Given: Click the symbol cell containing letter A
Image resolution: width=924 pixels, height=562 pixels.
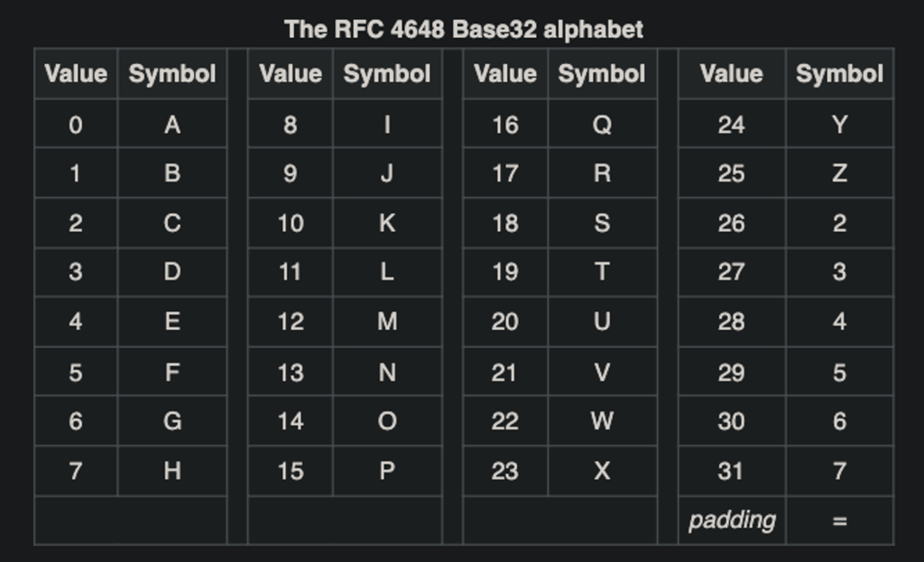Looking at the screenshot, I should 172,124.
